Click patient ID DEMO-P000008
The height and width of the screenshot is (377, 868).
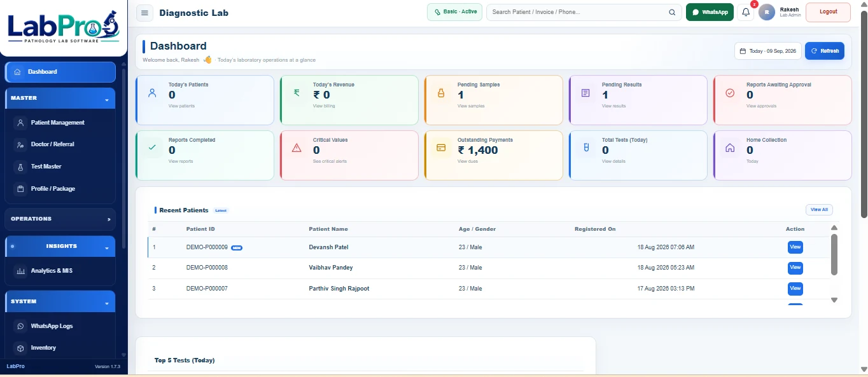(207, 268)
